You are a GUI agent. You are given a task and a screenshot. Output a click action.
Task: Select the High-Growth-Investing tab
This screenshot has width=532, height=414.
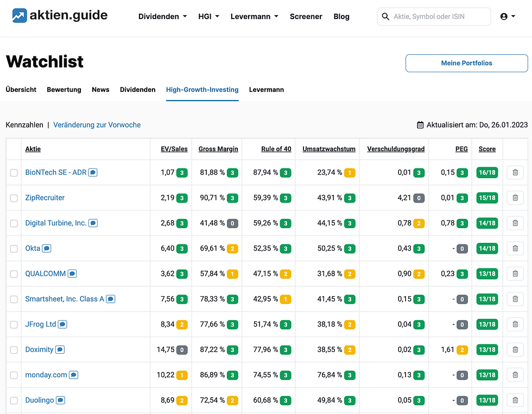pyautogui.click(x=202, y=90)
